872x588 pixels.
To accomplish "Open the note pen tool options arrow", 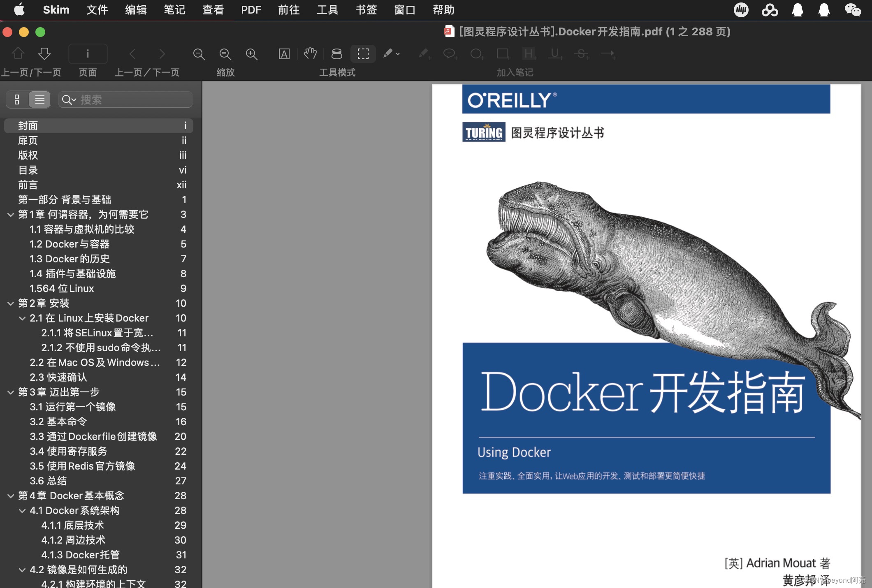I will (x=398, y=54).
